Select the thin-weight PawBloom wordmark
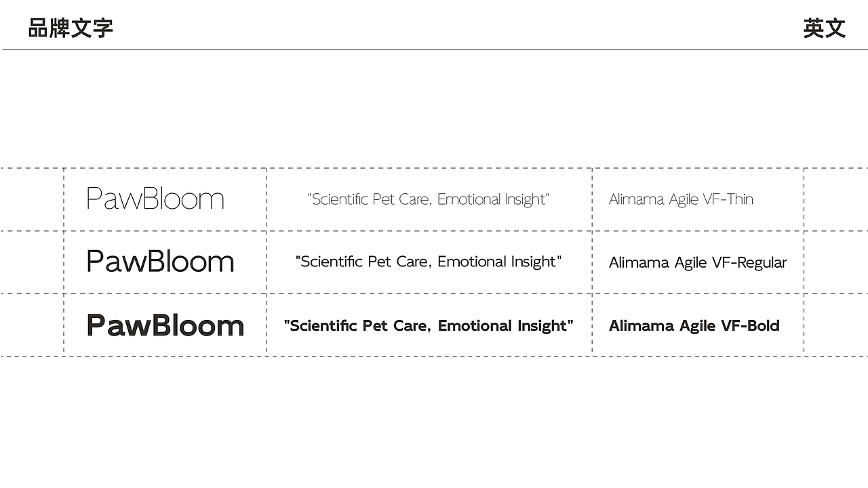 pos(155,199)
